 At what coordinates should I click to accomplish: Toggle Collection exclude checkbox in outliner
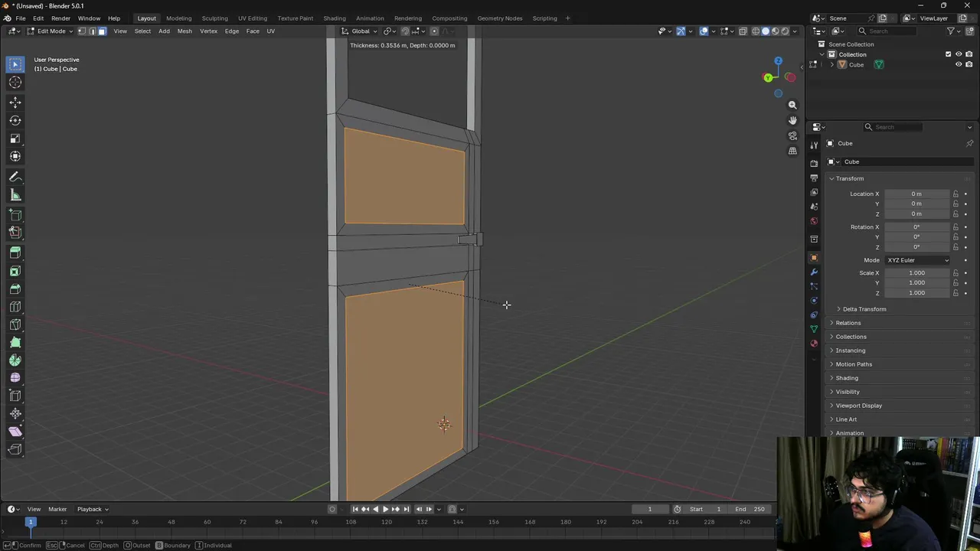coord(948,54)
